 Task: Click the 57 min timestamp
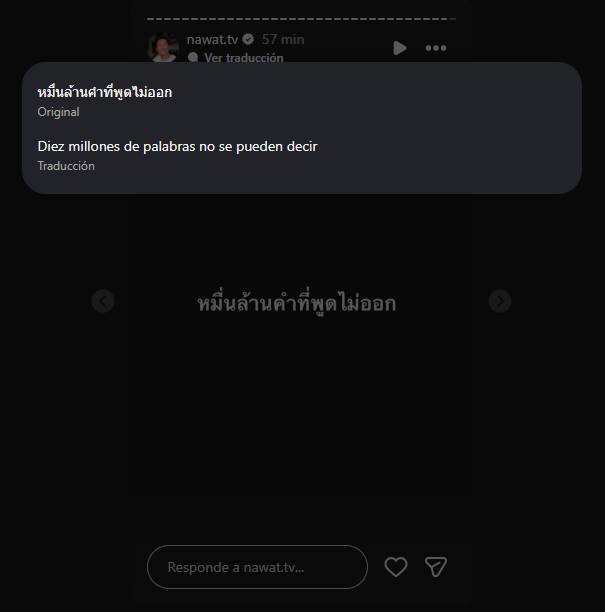pyautogui.click(x=283, y=39)
